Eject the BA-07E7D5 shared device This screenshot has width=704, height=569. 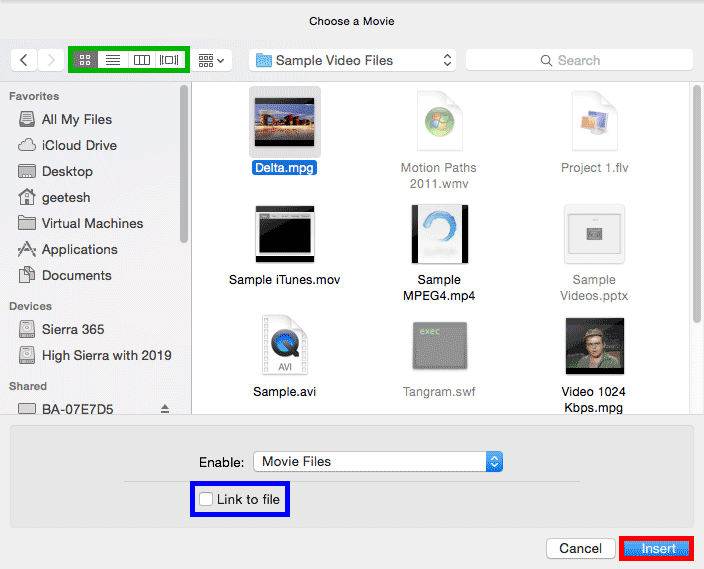[x=165, y=409]
